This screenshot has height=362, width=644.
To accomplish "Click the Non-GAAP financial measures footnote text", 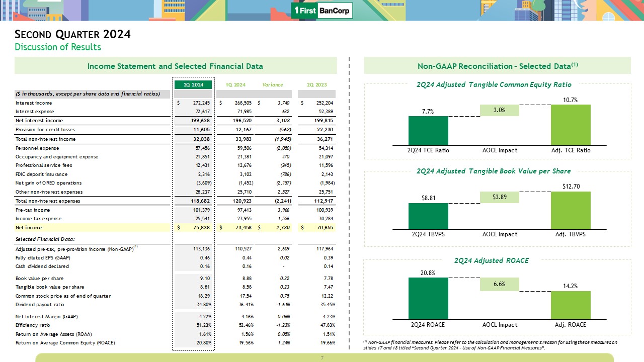I will tap(490, 345).
